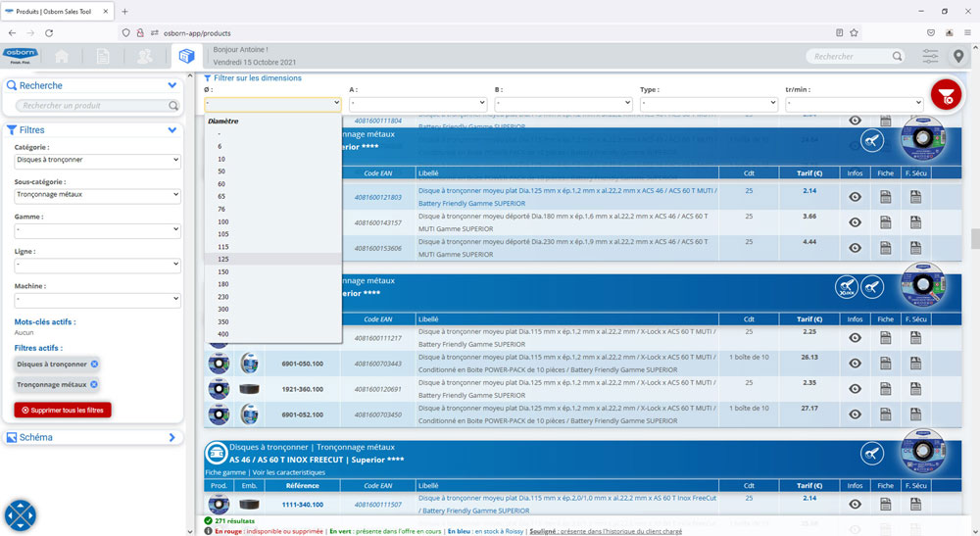Open the customers icon in top navigation
Image resolution: width=980 pixels, height=536 pixels.
144,57
